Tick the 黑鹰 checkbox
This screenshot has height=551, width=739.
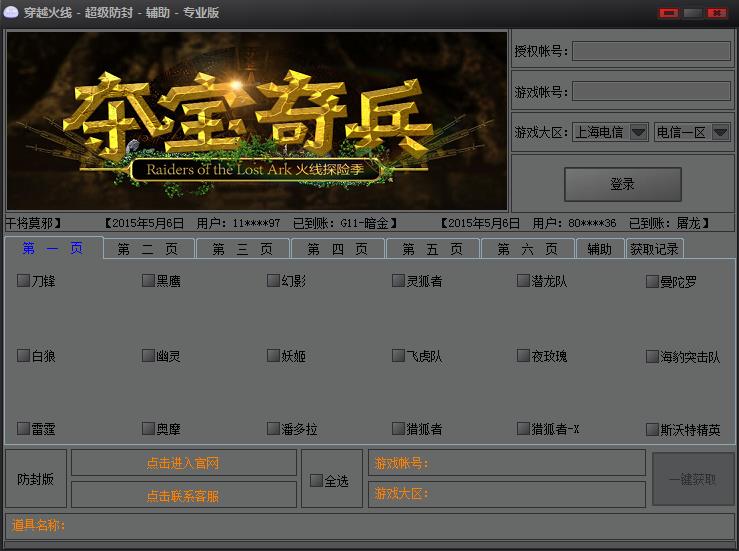tap(148, 280)
